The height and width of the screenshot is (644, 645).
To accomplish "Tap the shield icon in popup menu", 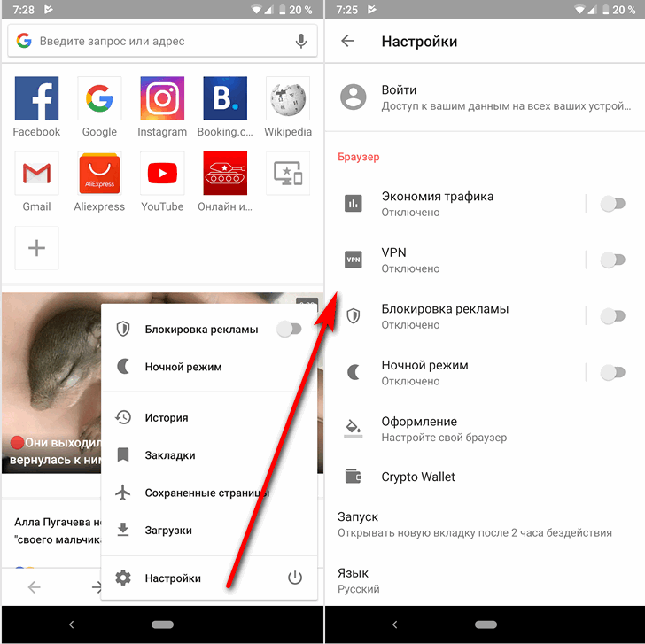I will pos(123,329).
